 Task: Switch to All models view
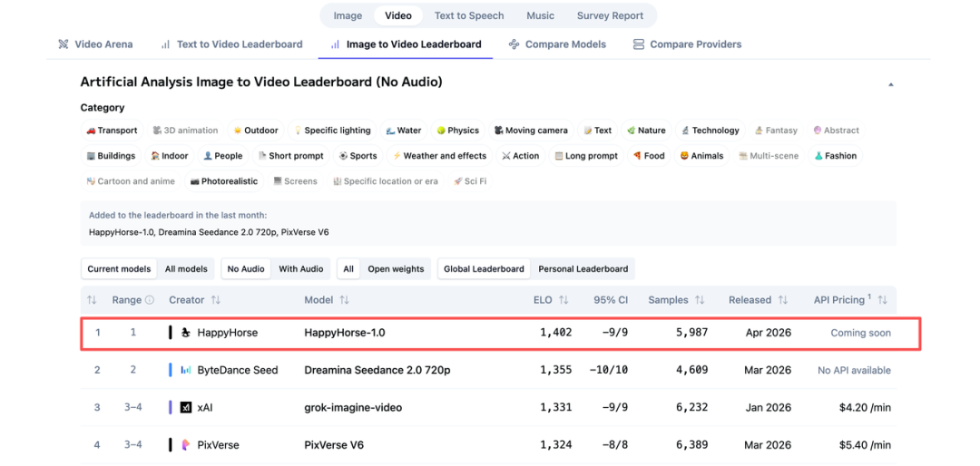186,269
